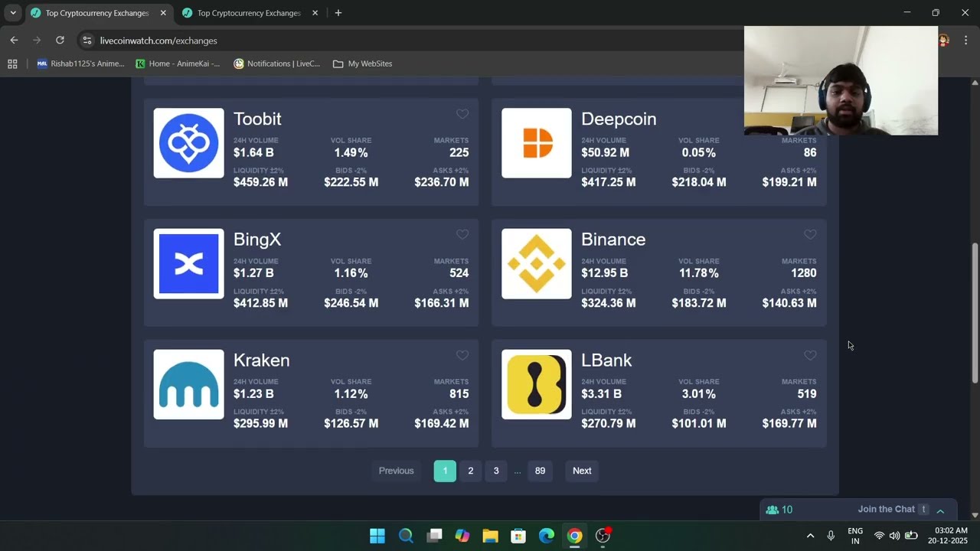Open the Kraken exchange name link
This screenshot has height=551, width=980.
(x=261, y=360)
